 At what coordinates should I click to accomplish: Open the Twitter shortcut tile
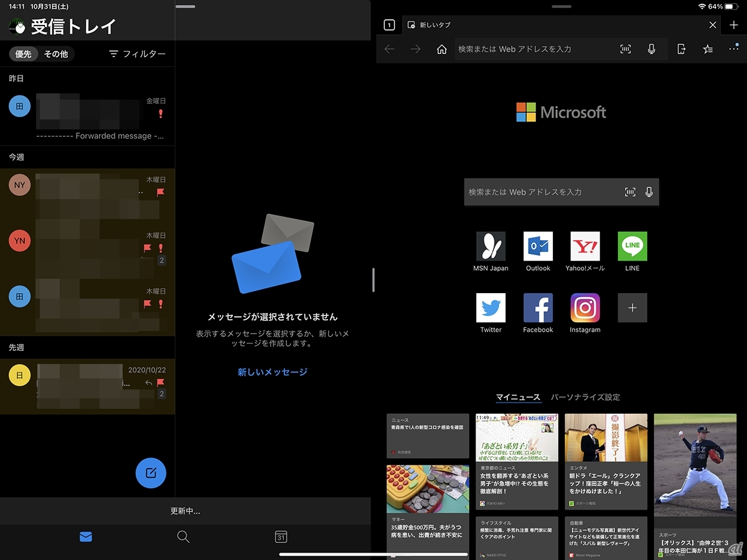[x=491, y=308]
